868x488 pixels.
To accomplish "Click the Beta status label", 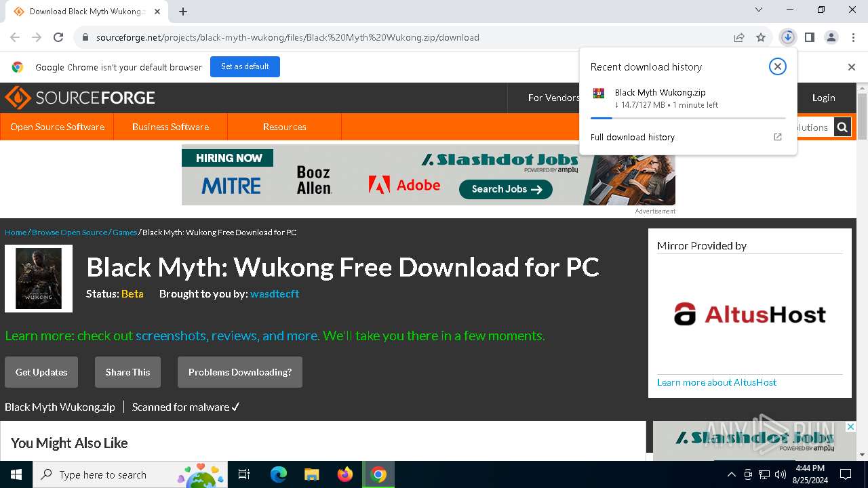I will pos(132,293).
